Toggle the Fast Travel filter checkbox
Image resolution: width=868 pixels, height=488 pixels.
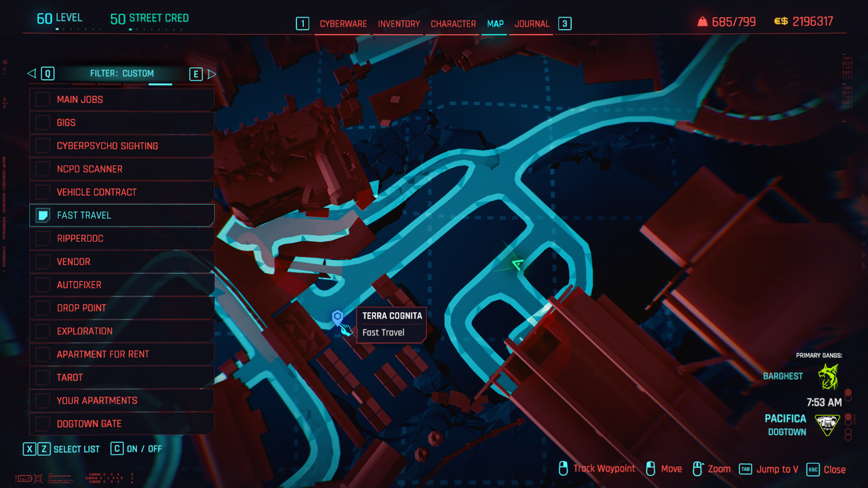[43, 216]
